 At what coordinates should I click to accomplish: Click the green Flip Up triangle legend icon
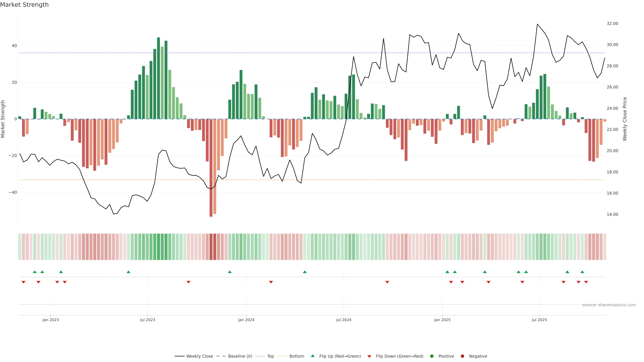click(312, 356)
